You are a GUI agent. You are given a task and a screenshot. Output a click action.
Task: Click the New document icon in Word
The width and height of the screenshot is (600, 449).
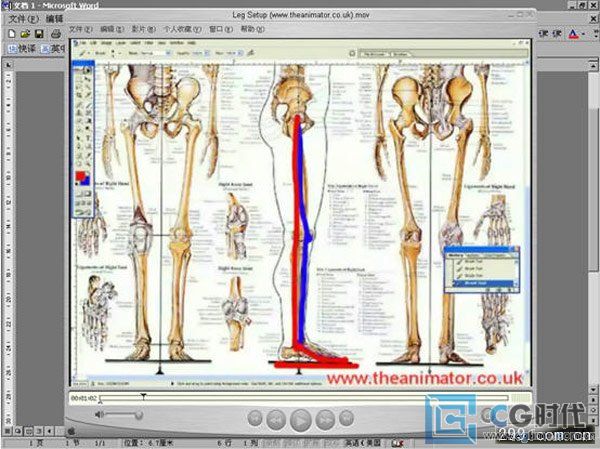[x=11, y=34]
